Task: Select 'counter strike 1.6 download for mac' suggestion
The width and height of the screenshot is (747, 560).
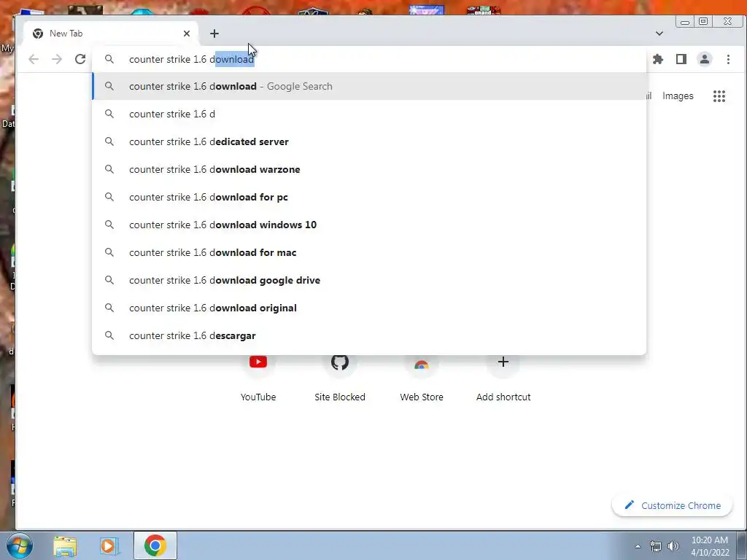Action: coord(369,252)
